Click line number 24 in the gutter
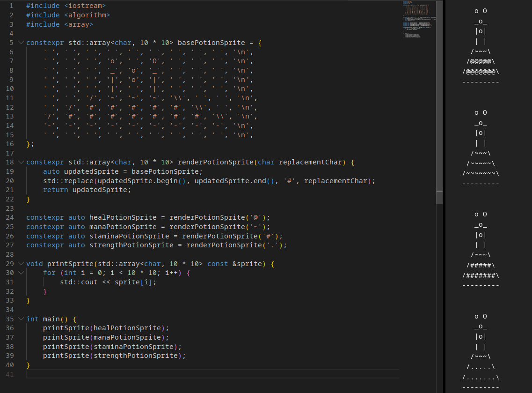Screen dimensions: 532x393 (x=10, y=217)
